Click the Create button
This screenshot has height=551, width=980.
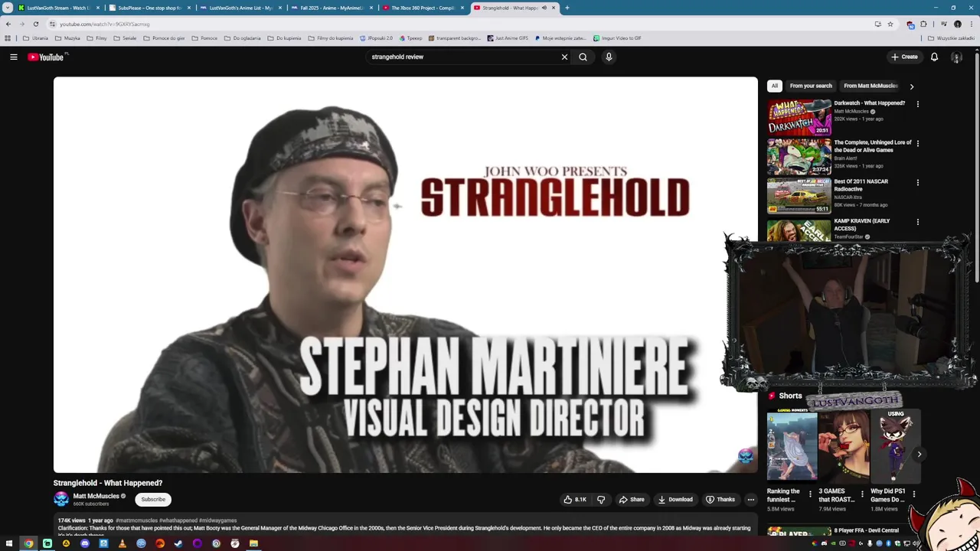click(904, 57)
